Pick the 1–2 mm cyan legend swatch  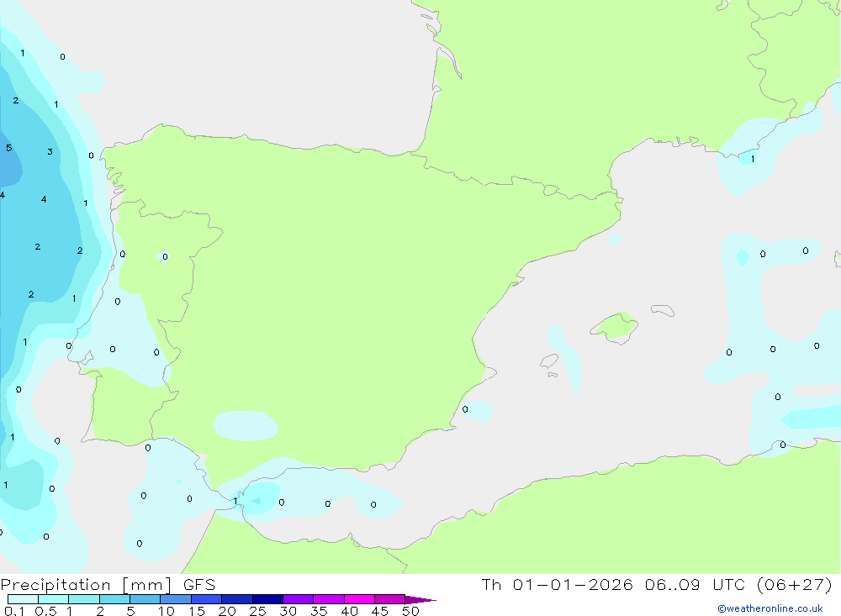pyautogui.click(x=84, y=599)
